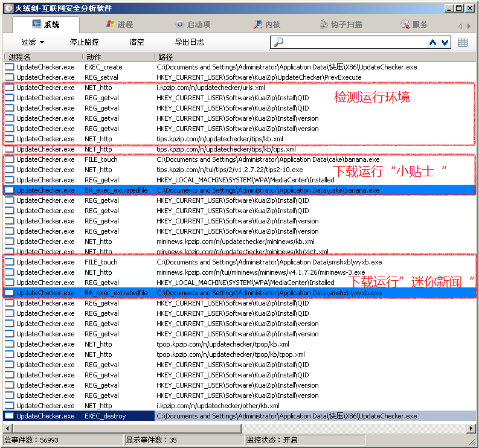This screenshot has width=479, height=448.
Task: Select the 内核 tab
Action: coord(266,25)
